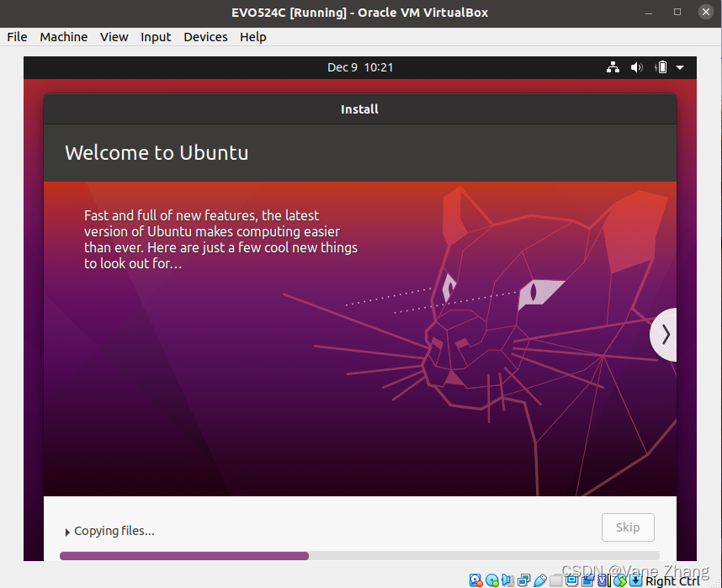Click the shared folders status icon

[555, 580]
